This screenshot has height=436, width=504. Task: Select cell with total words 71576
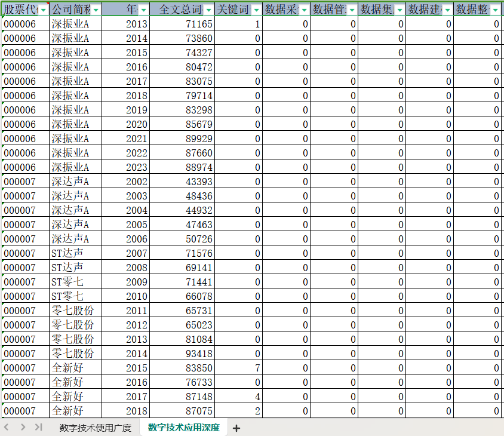pos(182,253)
